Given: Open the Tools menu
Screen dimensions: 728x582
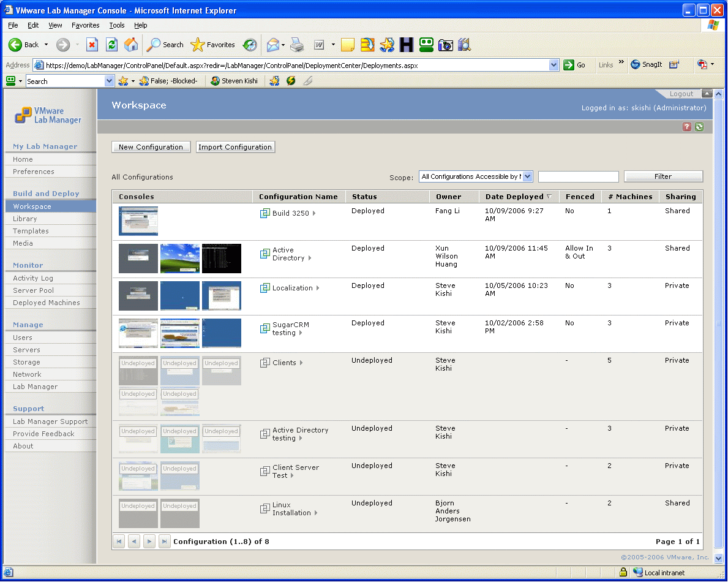Looking at the screenshot, I should point(116,25).
